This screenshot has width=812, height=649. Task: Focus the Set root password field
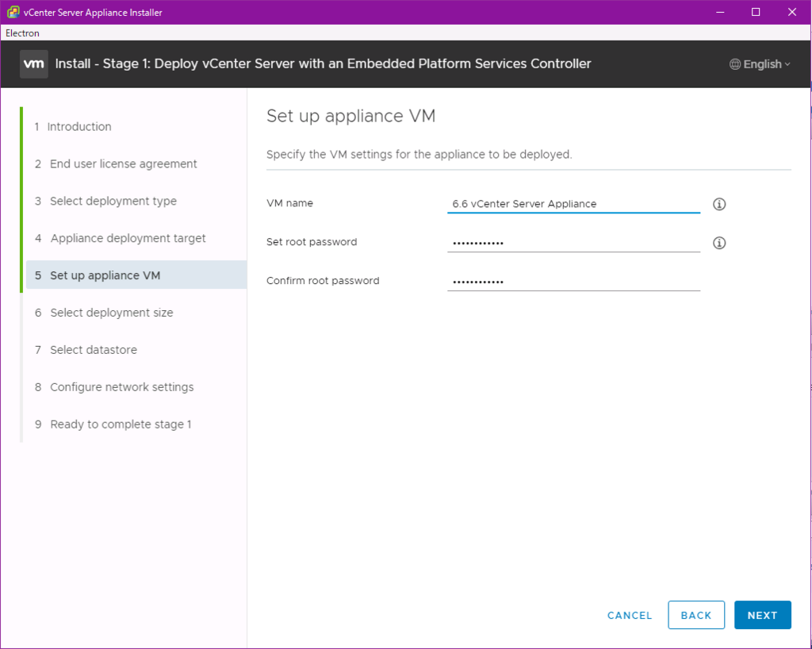(x=574, y=243)
